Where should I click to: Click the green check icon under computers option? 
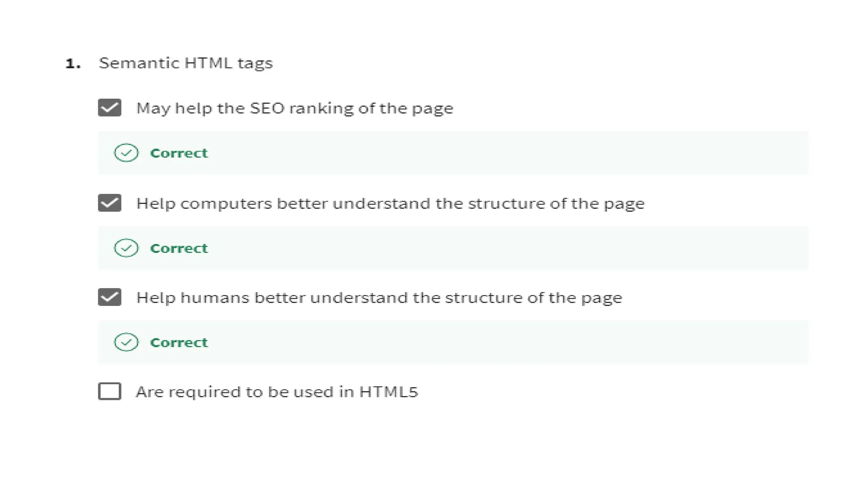(126, 248)
